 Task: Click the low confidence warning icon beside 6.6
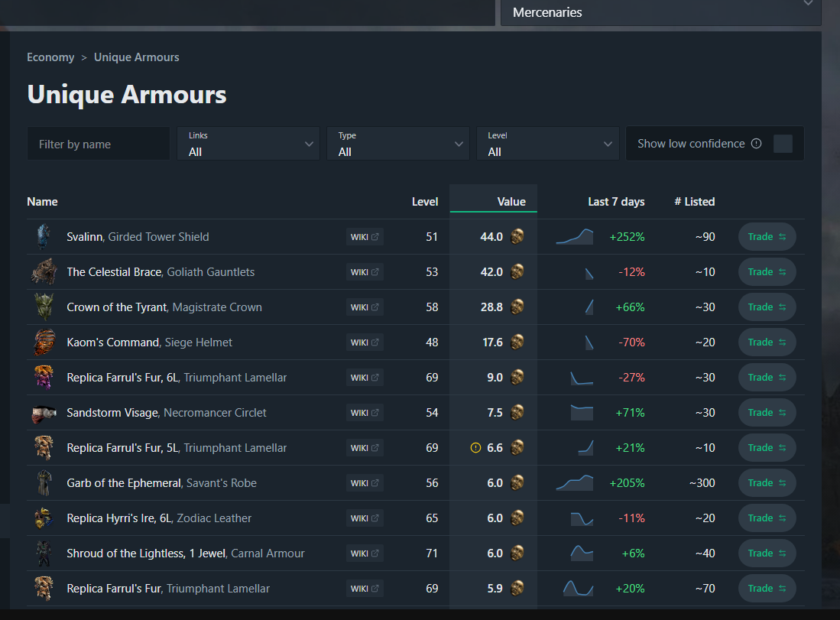(475, 448)
